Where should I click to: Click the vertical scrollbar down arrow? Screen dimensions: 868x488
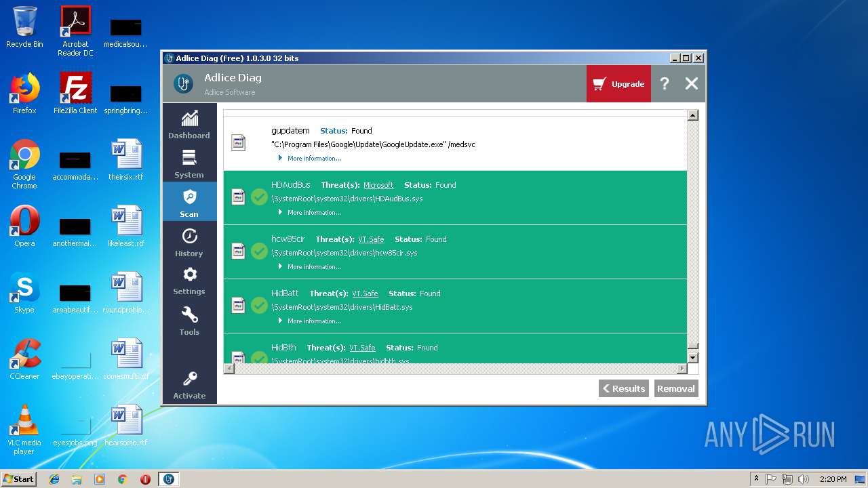tap(692, 357)
